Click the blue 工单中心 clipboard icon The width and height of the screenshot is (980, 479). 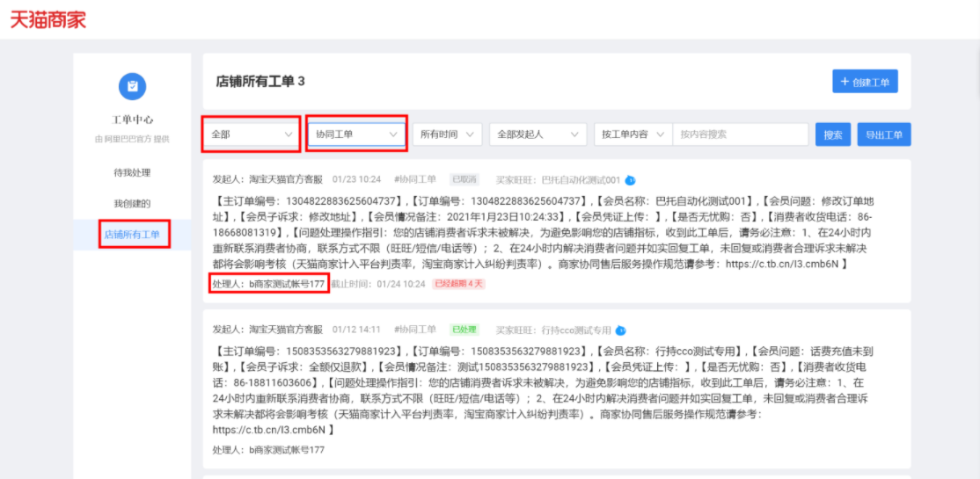tap(133, 86)
